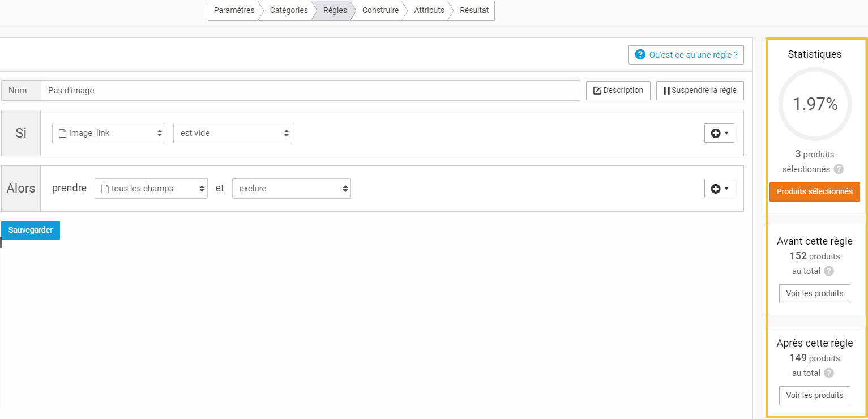Click the 'Si' label block
This screenshot has width=868, height=419.
(x=21, y=133)
